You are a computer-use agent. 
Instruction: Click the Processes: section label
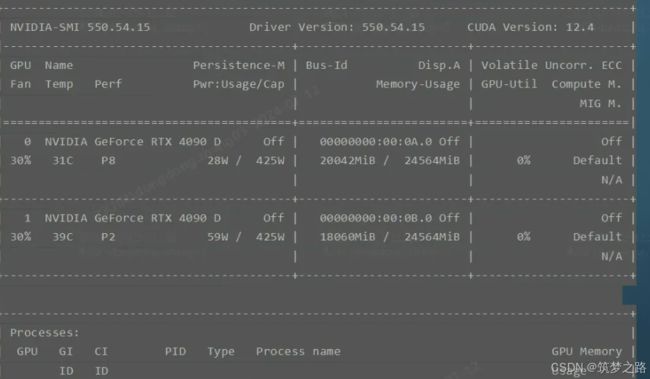44,333
